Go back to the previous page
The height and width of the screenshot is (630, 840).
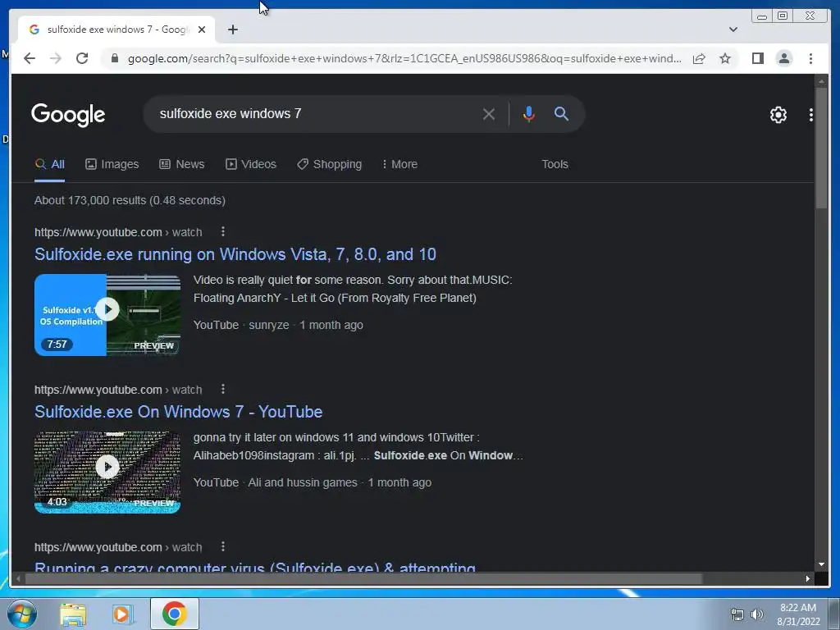point(30,58)
